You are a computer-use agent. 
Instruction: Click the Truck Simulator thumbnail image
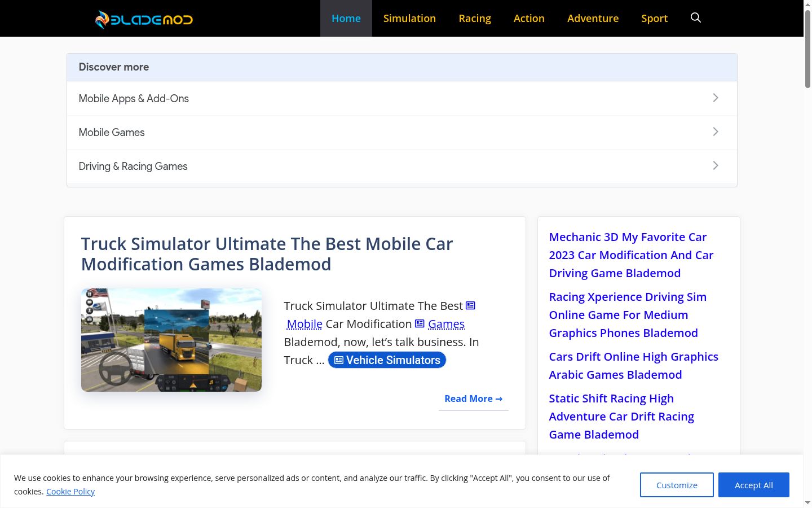[171, 340]
